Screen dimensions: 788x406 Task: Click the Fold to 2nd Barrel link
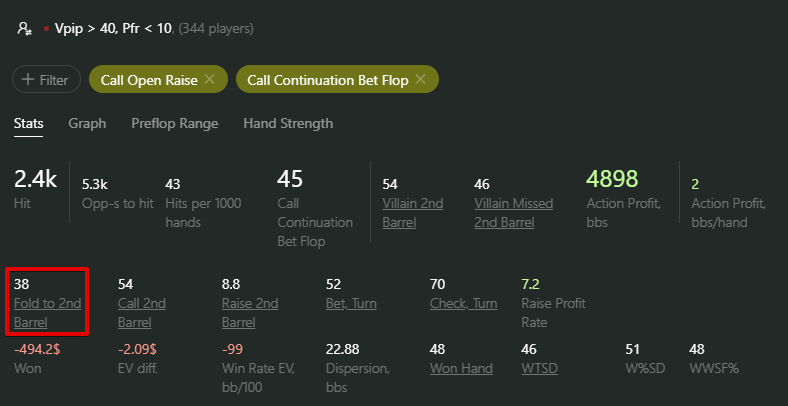pos(47,313)
